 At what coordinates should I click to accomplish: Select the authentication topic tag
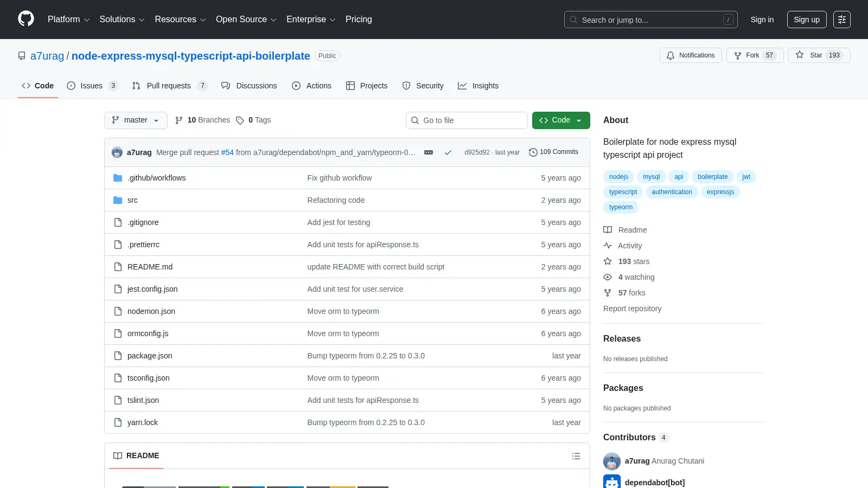tap(672, 192)
